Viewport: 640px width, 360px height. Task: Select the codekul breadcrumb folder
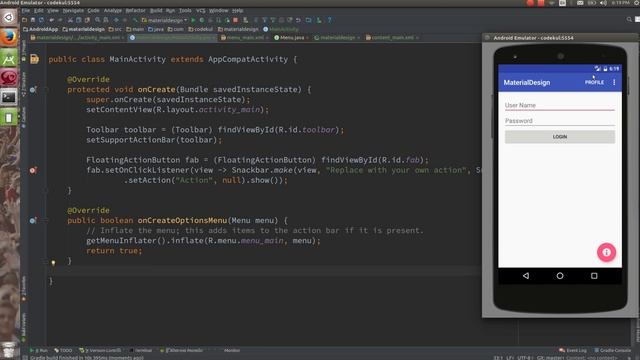[x=201, y=29]
